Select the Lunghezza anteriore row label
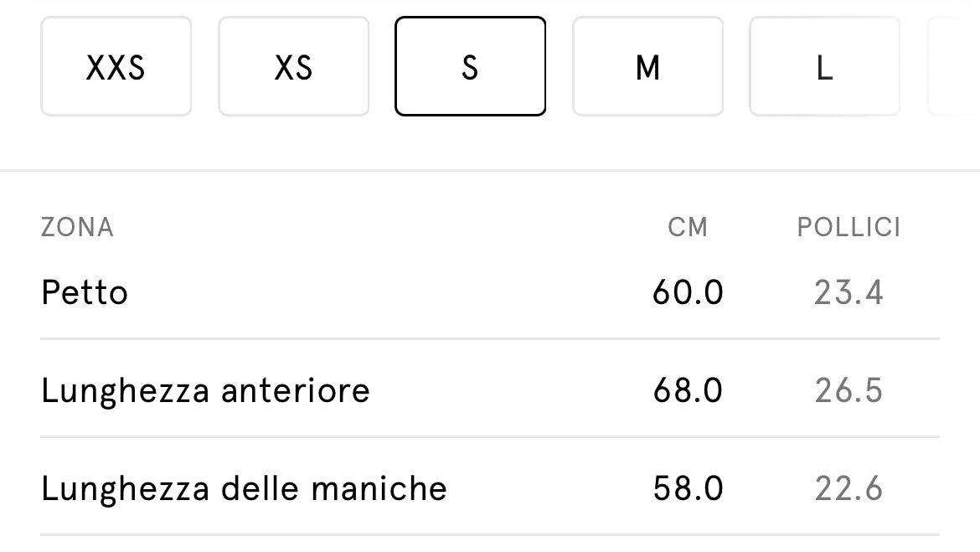This screenshot has height=552, width=980. [x=205, y=390]
